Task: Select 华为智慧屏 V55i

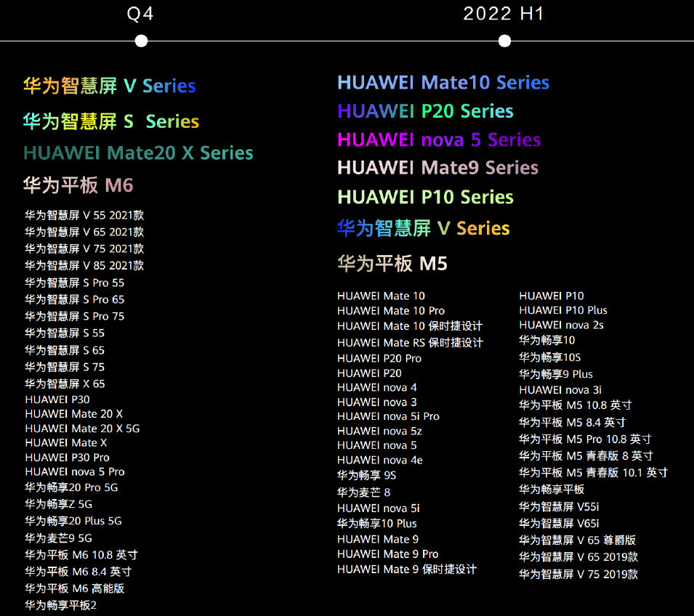Action: (560, 507)
